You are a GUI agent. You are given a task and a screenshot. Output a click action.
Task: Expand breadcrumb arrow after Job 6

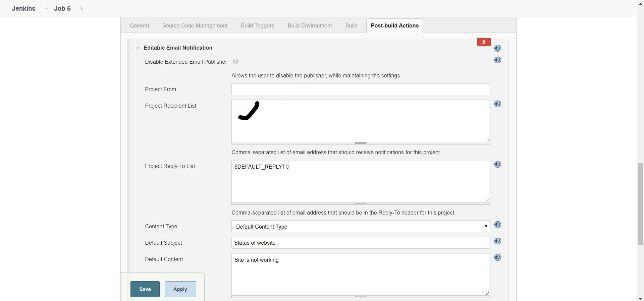pyautogui.click(x=82, y=8)
